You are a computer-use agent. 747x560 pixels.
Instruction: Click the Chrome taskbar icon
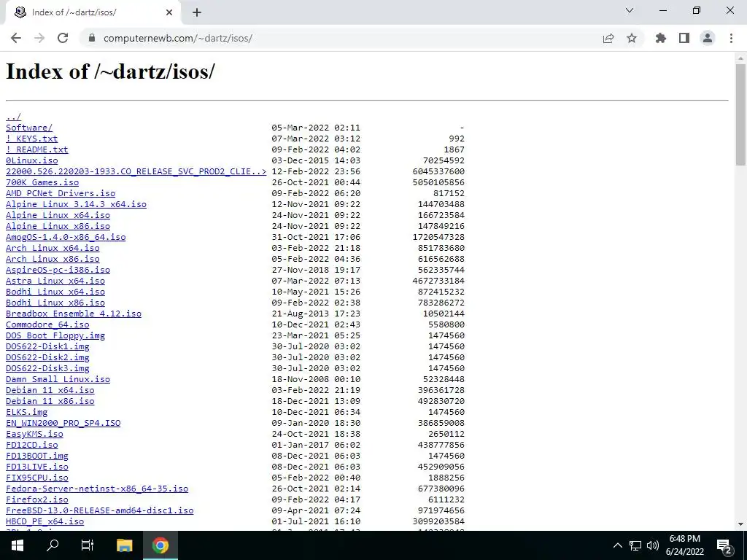(x=160, y=545)
